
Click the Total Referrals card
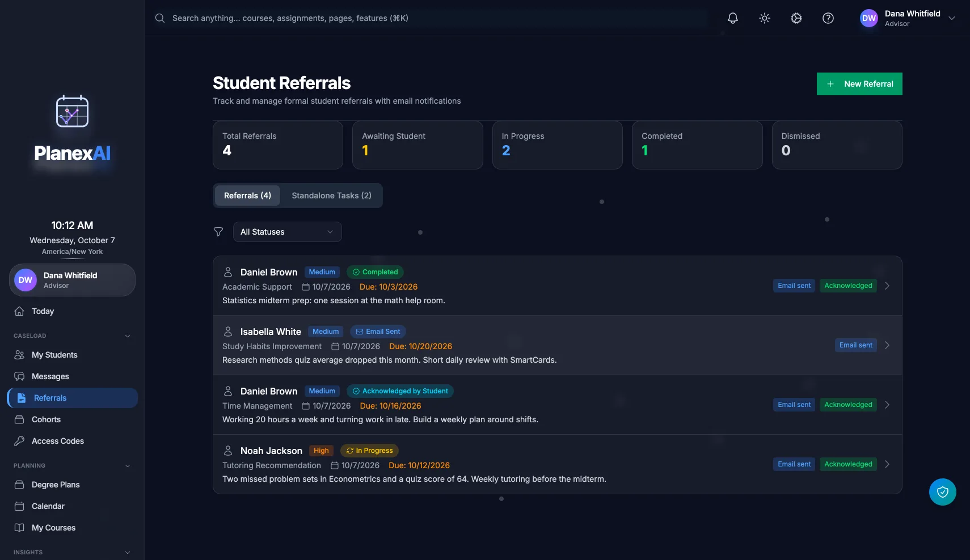tap(278, 145)
